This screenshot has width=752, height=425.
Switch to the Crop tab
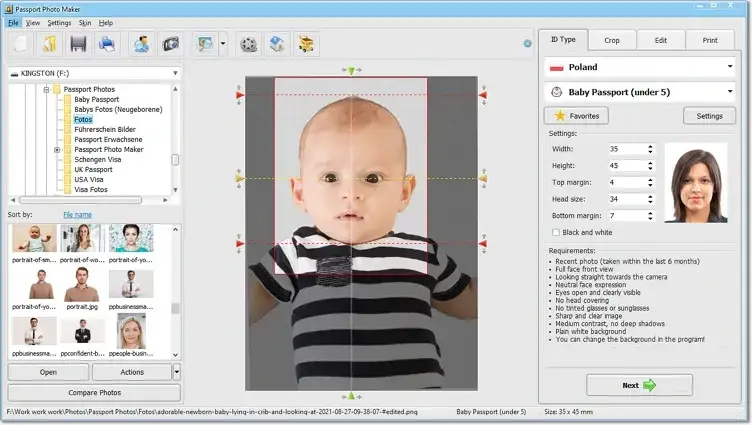[x=611, y=40]
